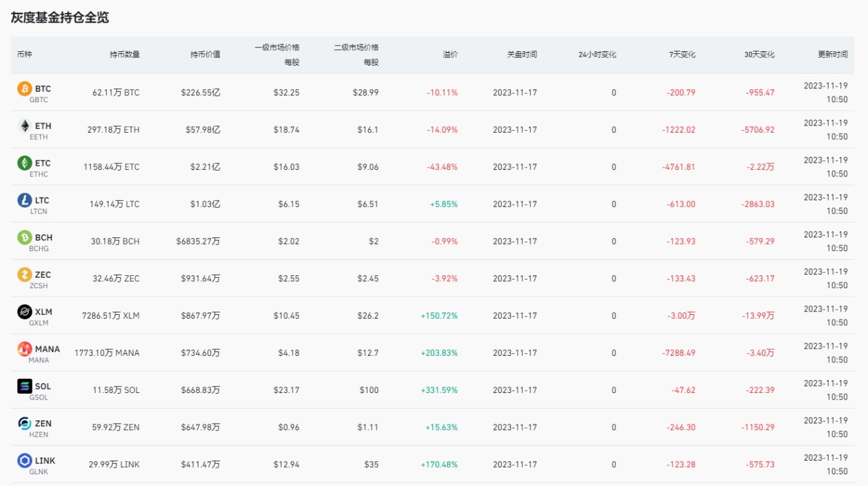Image resolution: width=868 pixels, height=486 pixels.
Task: Click the XLM premium +150.72%
Action: tap(439, 316)
